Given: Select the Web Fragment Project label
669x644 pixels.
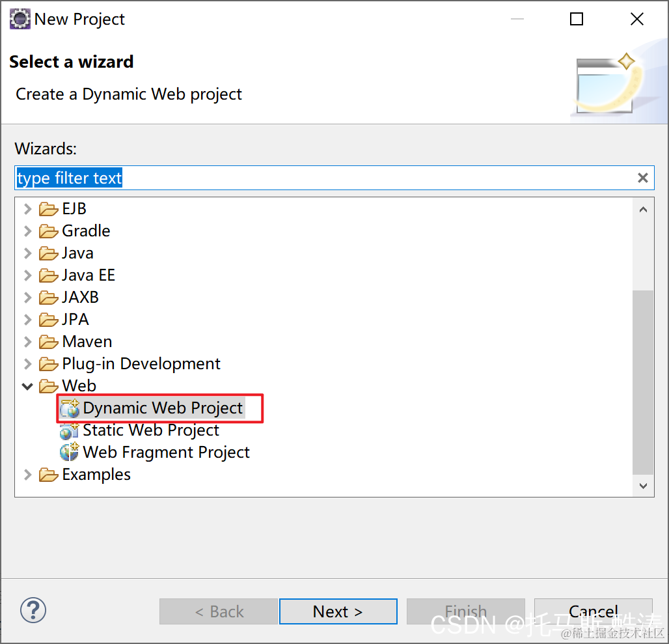Looking at the screenshot, I should (166, 453).
